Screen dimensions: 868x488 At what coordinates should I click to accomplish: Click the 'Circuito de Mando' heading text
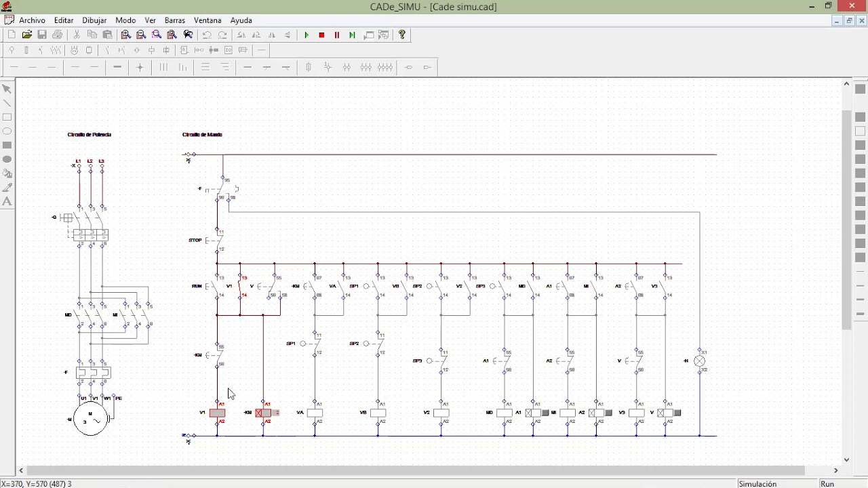pos(202,134)
